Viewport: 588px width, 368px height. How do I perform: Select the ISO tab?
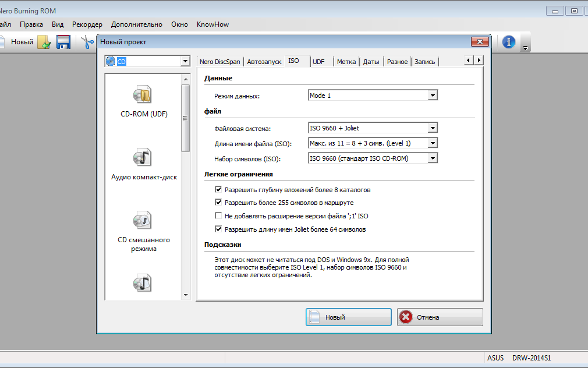[293, 61]
